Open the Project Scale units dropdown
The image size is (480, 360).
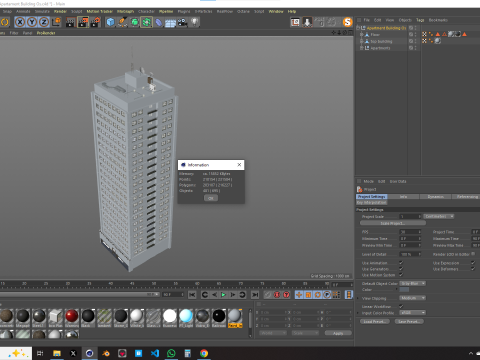pyautogui.click(x=439, y=216)
